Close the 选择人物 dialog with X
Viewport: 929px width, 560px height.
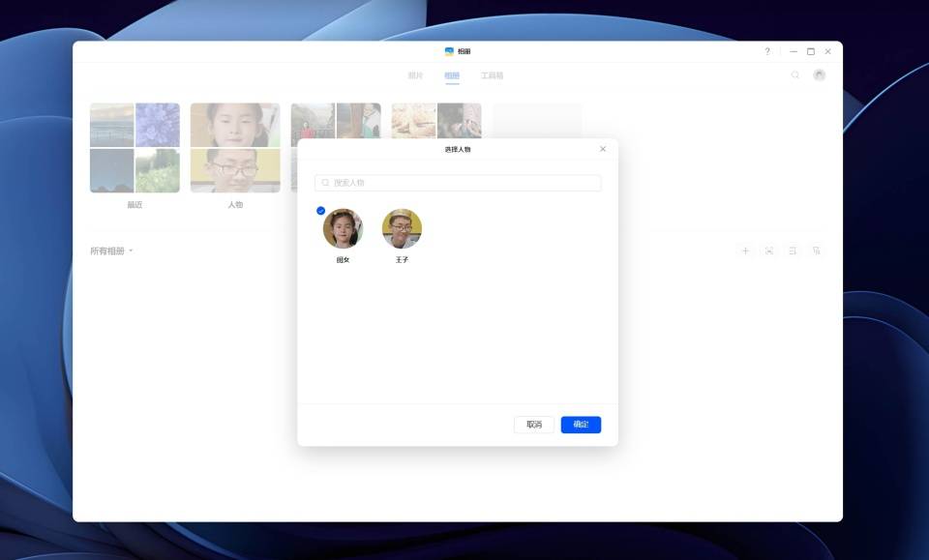[x=603, y=149]
